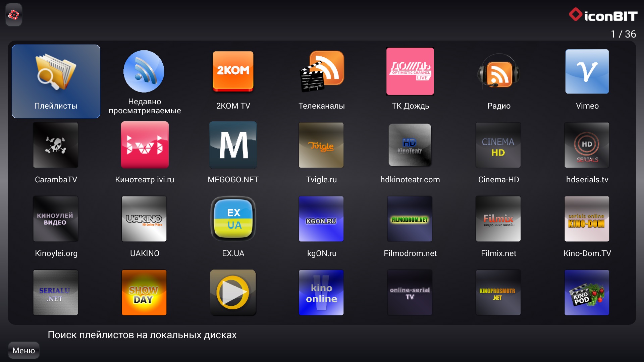The width and height of the screenshot is (644, 362).
Task: Launch Filmodrom.net icon
Action: [x=410, y=219]
